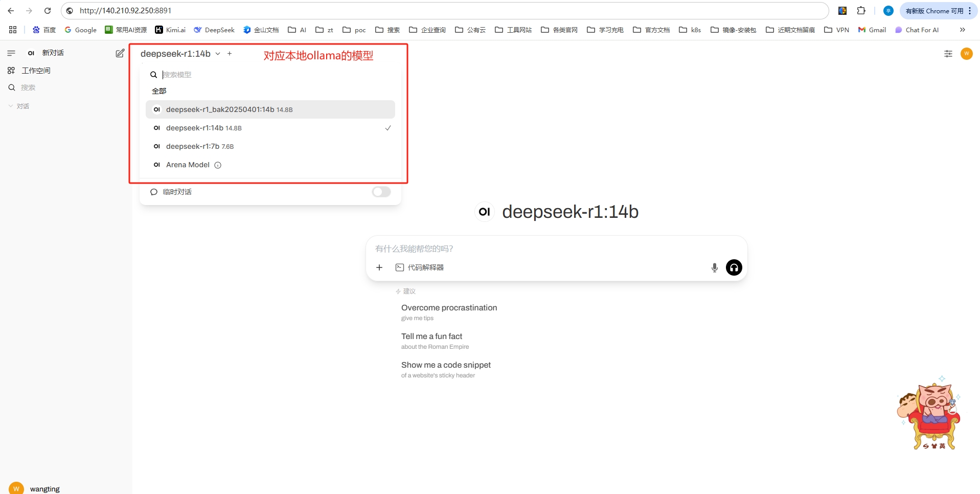Expand the 工具网站 bookmark folder
The height and width of the screenshot is (494, 980).
[x=513, y=30]
